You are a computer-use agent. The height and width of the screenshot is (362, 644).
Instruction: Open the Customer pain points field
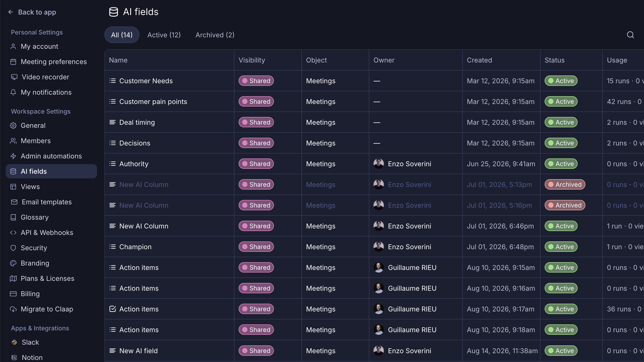(x=153, y=102)
